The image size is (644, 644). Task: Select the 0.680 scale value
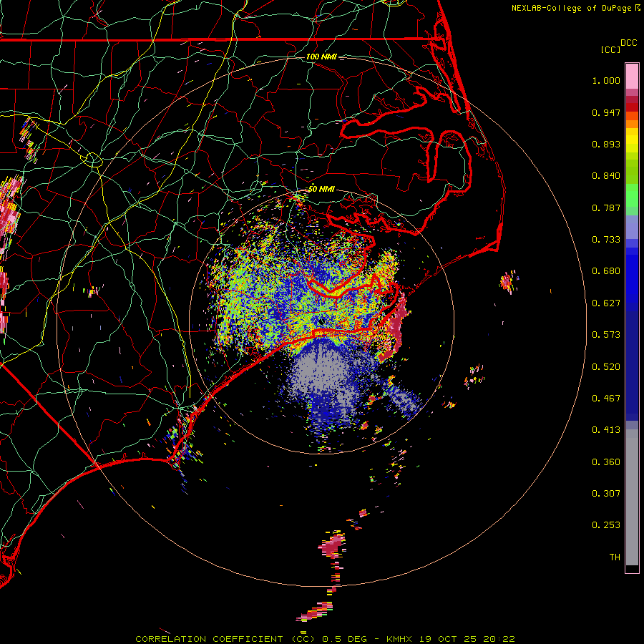click(x=606, y=271)
